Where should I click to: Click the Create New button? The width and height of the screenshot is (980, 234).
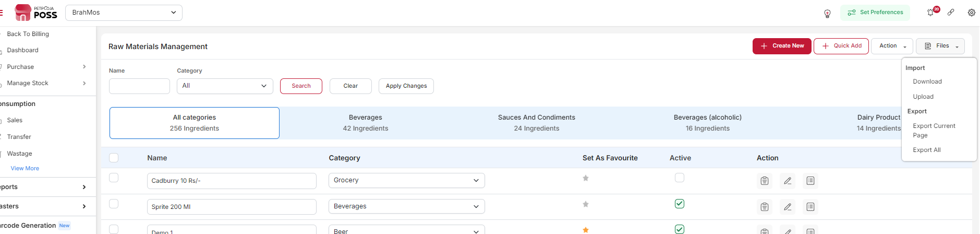pyautogui.click(x=781, y=46)
